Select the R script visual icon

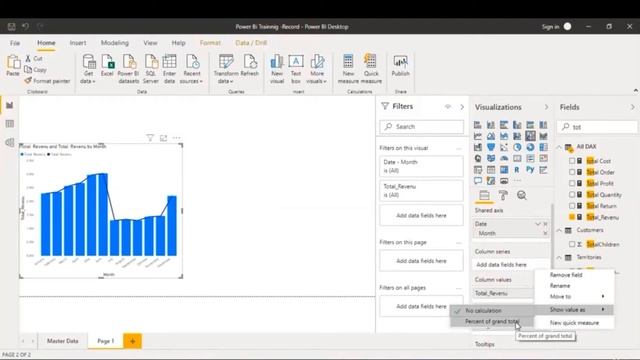tap(517, 169)
